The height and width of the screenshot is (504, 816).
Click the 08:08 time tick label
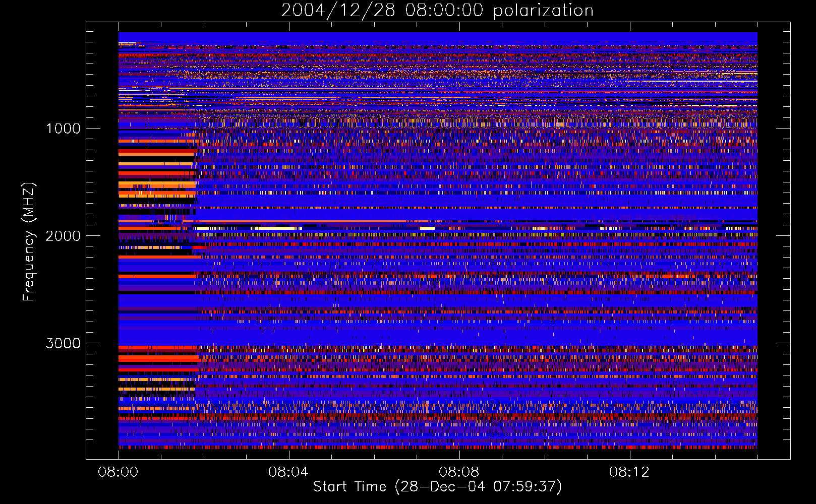coord(459,472)
